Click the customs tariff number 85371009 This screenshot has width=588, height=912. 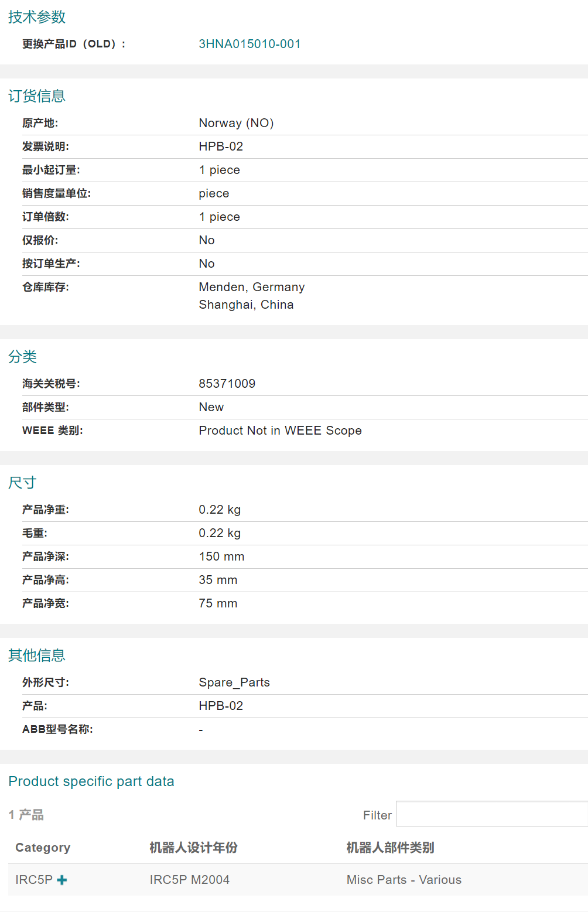click(x=227, y=384)
